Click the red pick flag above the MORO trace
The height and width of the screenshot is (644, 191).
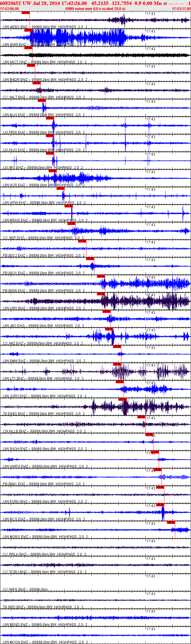click(x=171, y=522)
